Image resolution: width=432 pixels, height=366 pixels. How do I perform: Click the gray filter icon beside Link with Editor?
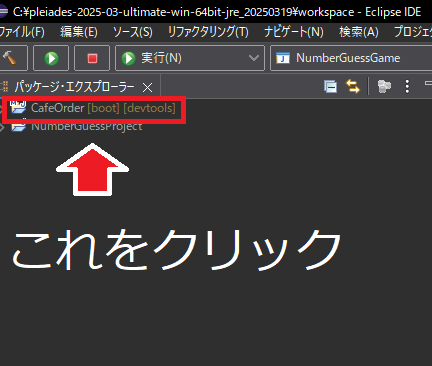pyautogui.click(x=384, y=87)
